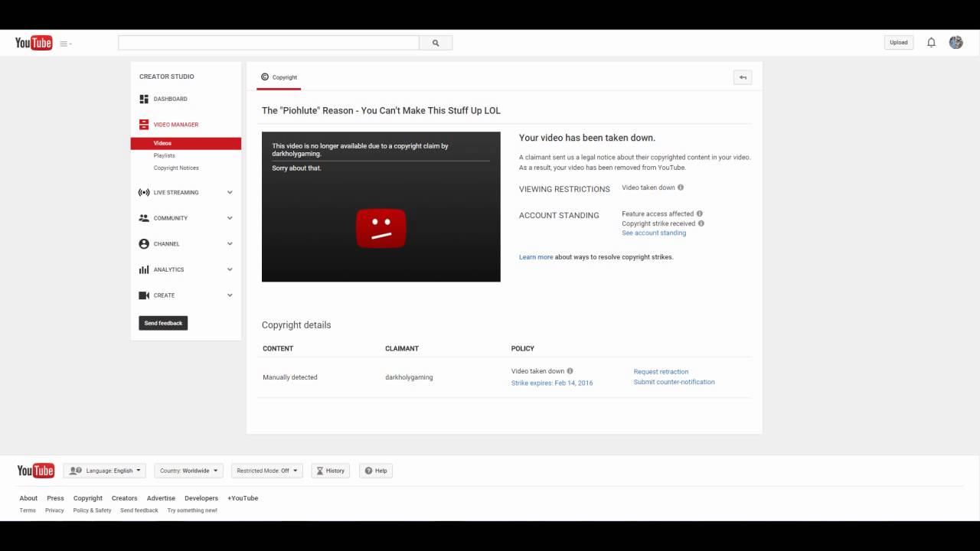This screenshot has width=980, height=551.
Task: Click the Send feedback button
Action: 163,323
